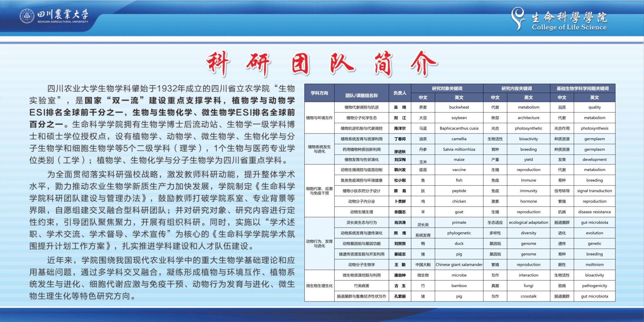
Task: Click the 研究对象关键词 header cell
Action: pos(447,88)
